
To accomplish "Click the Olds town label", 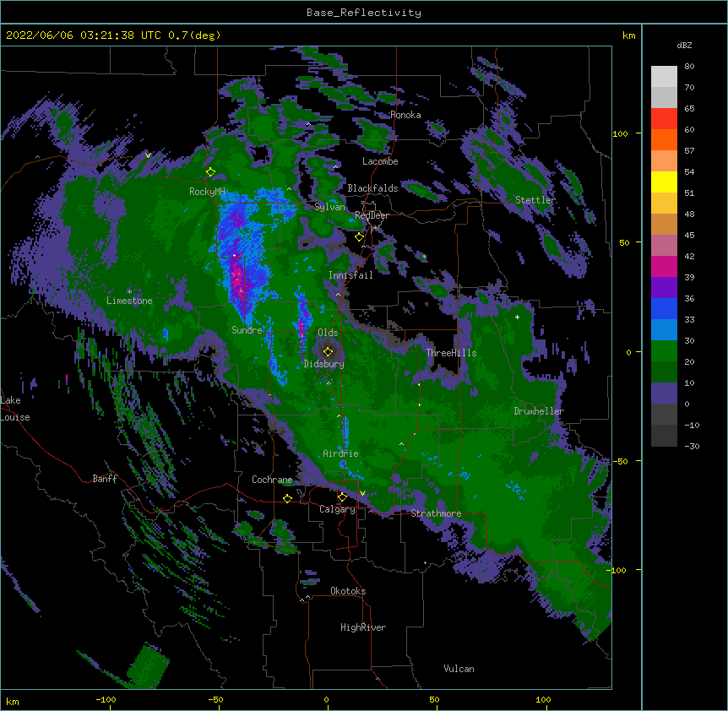I will click(x=328, y=333).
